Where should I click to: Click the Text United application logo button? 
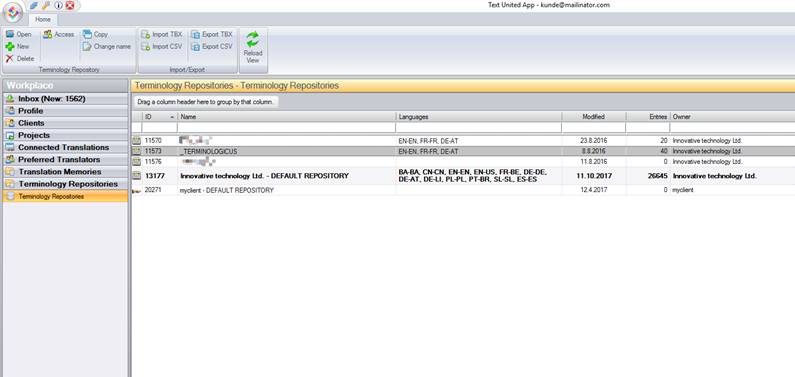coord(13,13)
